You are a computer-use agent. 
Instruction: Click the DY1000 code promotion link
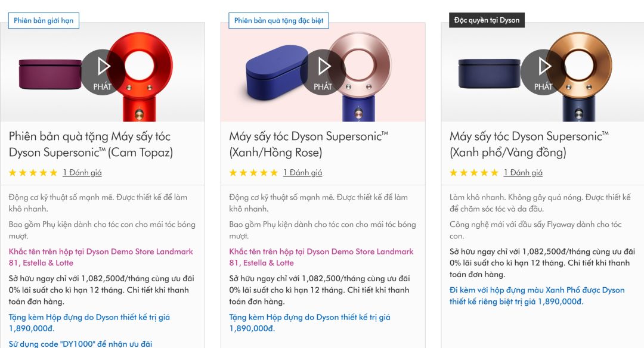80,344
